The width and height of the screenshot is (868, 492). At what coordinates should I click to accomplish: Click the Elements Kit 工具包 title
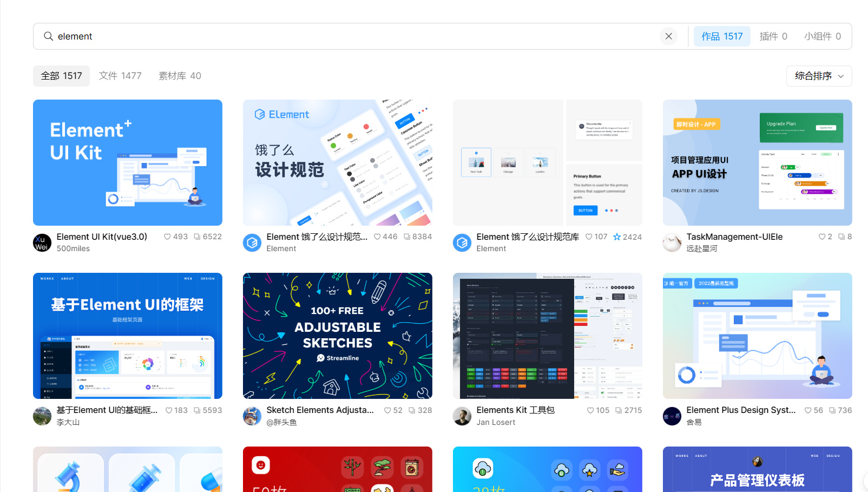point(515,410)
